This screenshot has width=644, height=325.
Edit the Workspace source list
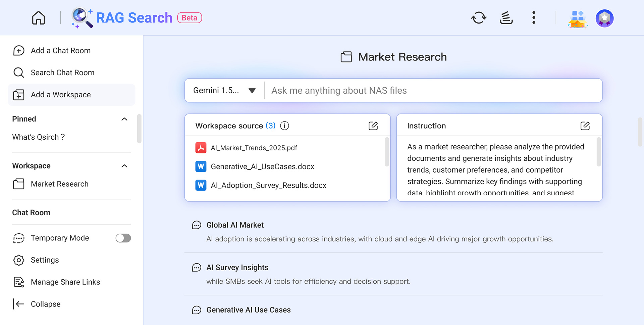[x=373, y=126]
